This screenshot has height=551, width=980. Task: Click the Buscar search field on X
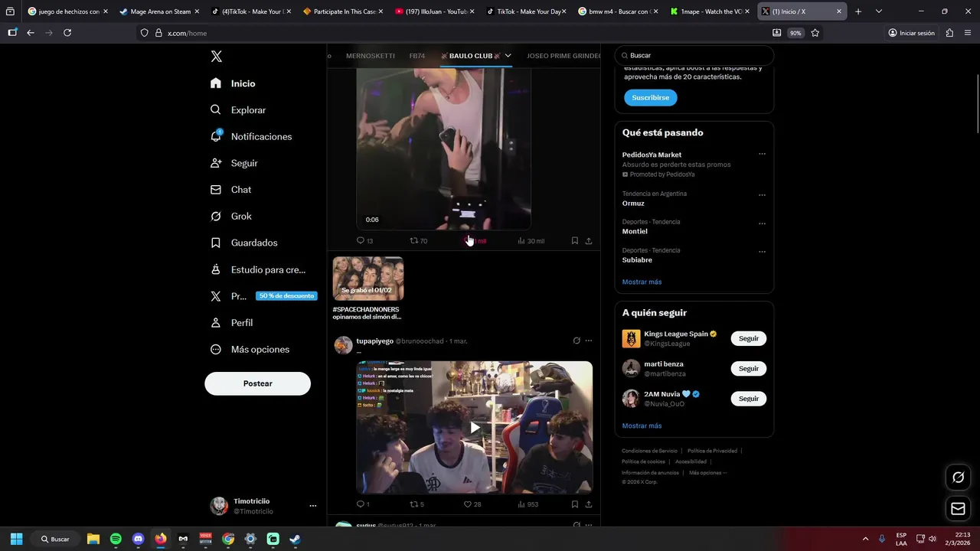694,56
